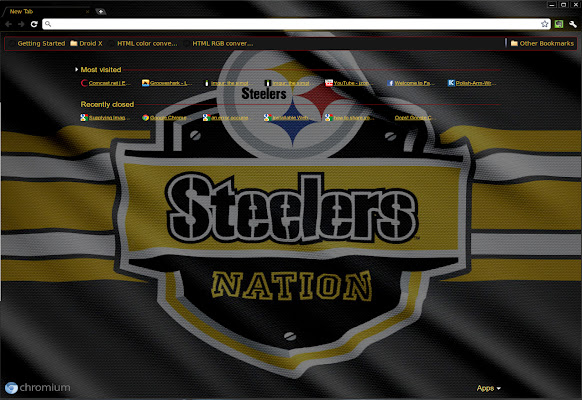Viewport: 582px width, 400px height.
Task: Click the Chromium logo at bottom left
Action: [11, 388]
